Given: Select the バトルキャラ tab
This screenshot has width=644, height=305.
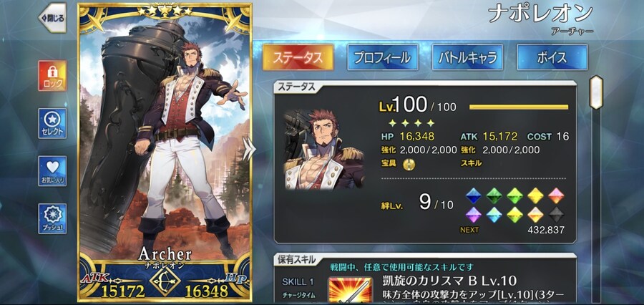Looking at the screenshot, I should tap(467, 57).
